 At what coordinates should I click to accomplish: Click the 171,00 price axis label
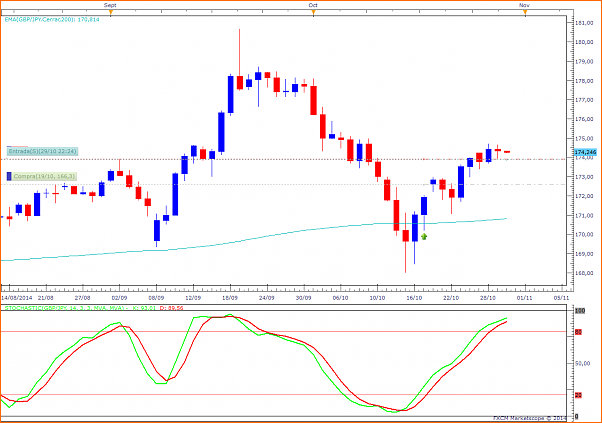(x=584, y=215)
